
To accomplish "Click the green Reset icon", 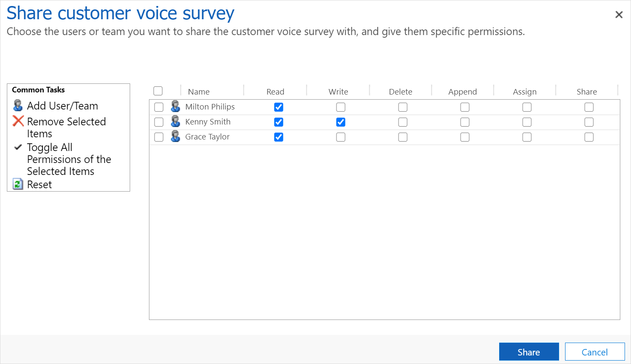I will coord(18,184).
